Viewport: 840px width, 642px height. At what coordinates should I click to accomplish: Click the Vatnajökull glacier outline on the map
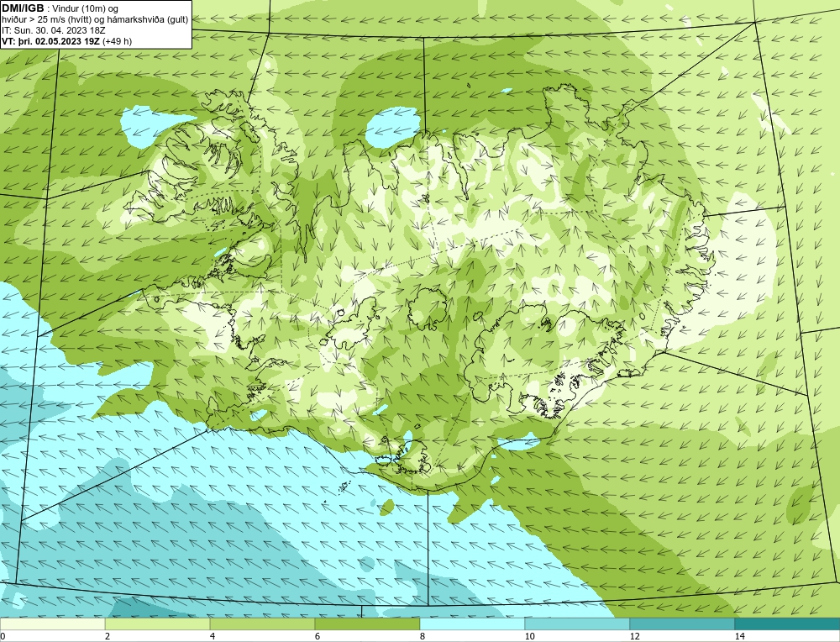click(x=547, y=361)
